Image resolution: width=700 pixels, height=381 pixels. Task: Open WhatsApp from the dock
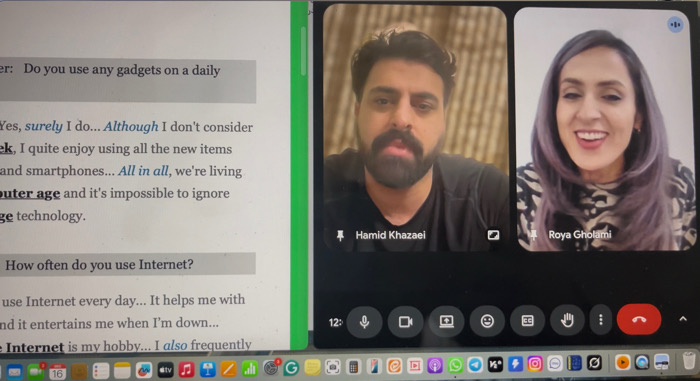tap(455, 366)
